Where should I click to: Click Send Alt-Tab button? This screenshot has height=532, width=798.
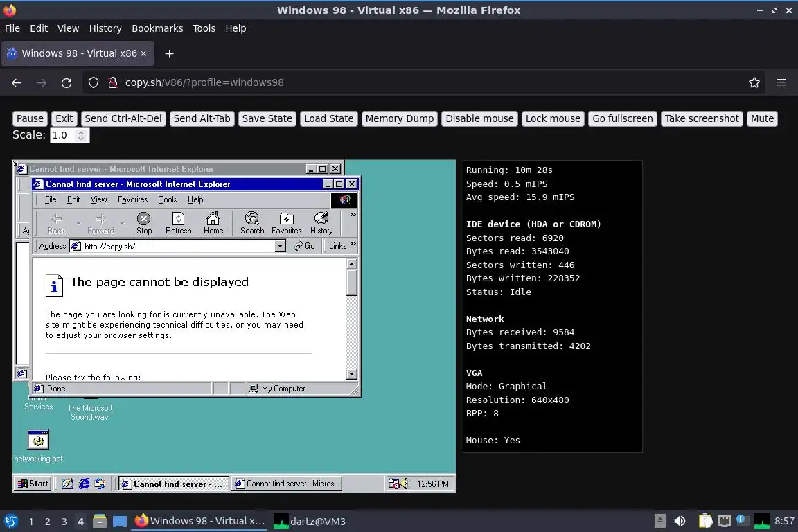pyautogui.click(x=202, y=118)
